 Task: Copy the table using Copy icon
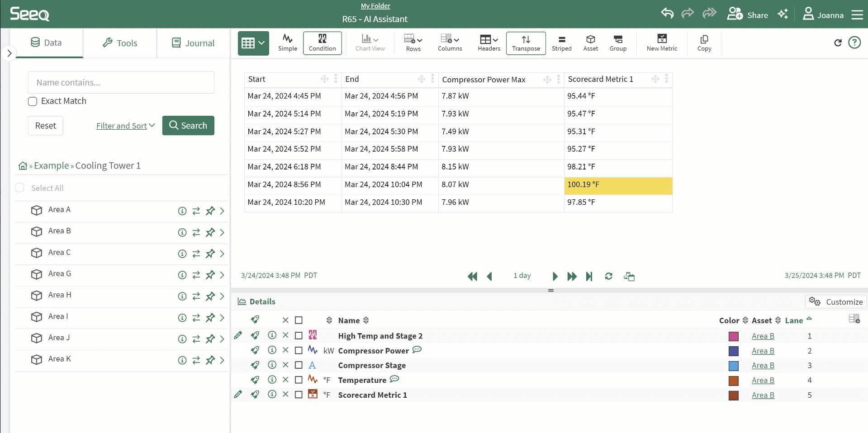(704, 43)
